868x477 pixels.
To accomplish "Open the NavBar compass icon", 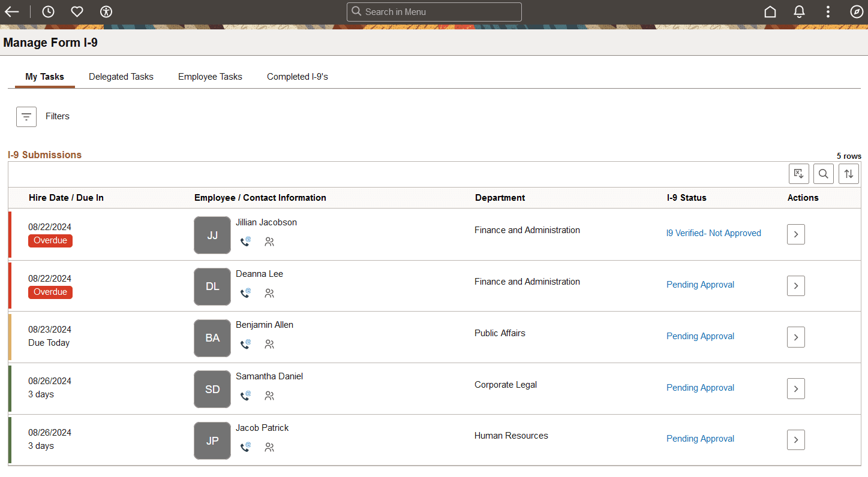I will 856,11.
